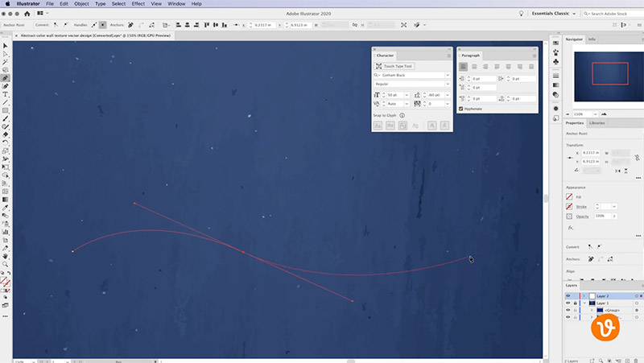Image resolution: width=644 pixels, height=363 pixels.
Task: Open Opacity arrow in Properties panel
Action: (x=614, y=216)
